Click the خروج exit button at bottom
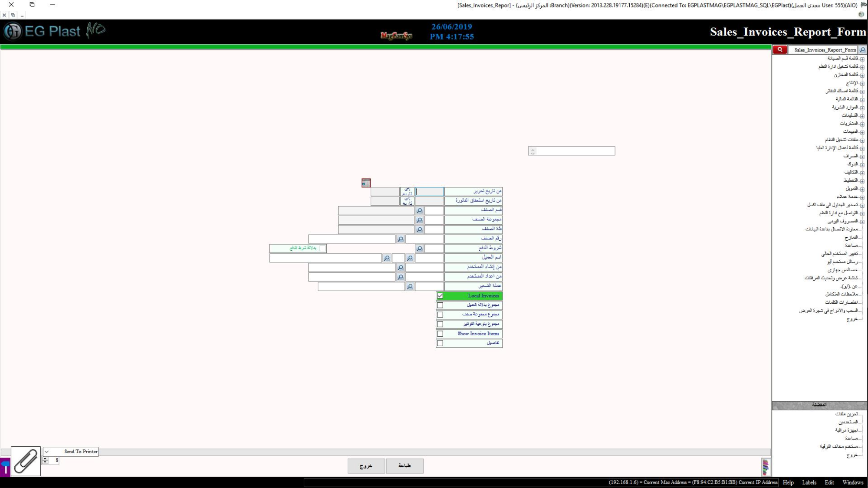 coord(366,466)
